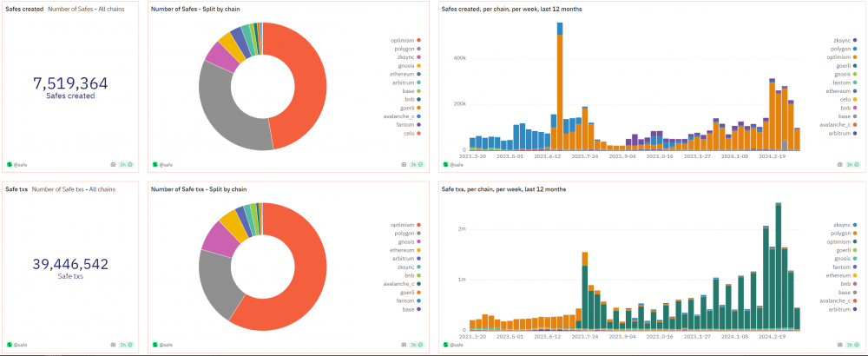Click the 39,446,542 Safe txs value
This screenshot has height=356, width=868.
(70, 264)
